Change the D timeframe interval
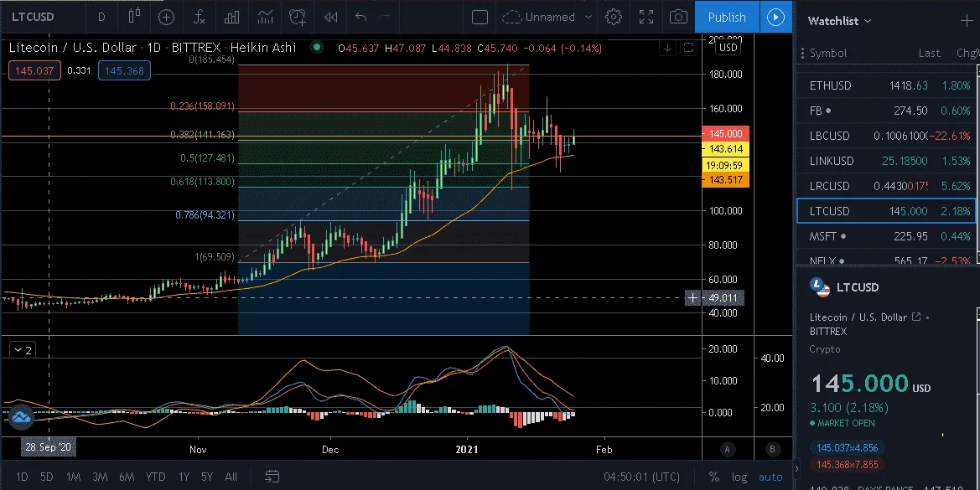Viewport: 980px width, 490px height. click(x=101, y=17)
